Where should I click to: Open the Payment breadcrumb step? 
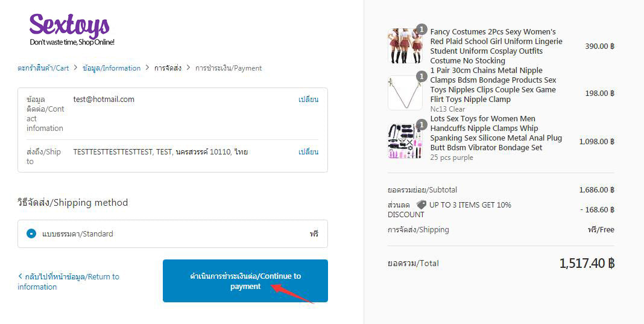coord(229,68)
